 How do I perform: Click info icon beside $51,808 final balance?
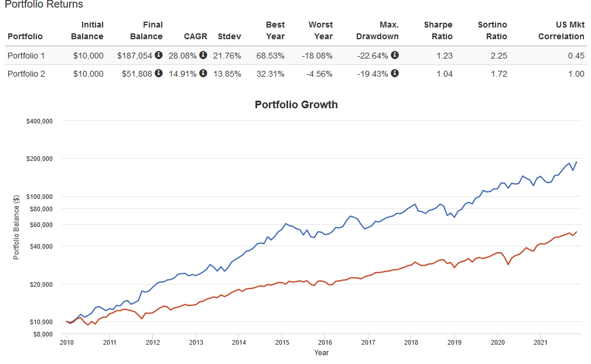tap(159, 74)
